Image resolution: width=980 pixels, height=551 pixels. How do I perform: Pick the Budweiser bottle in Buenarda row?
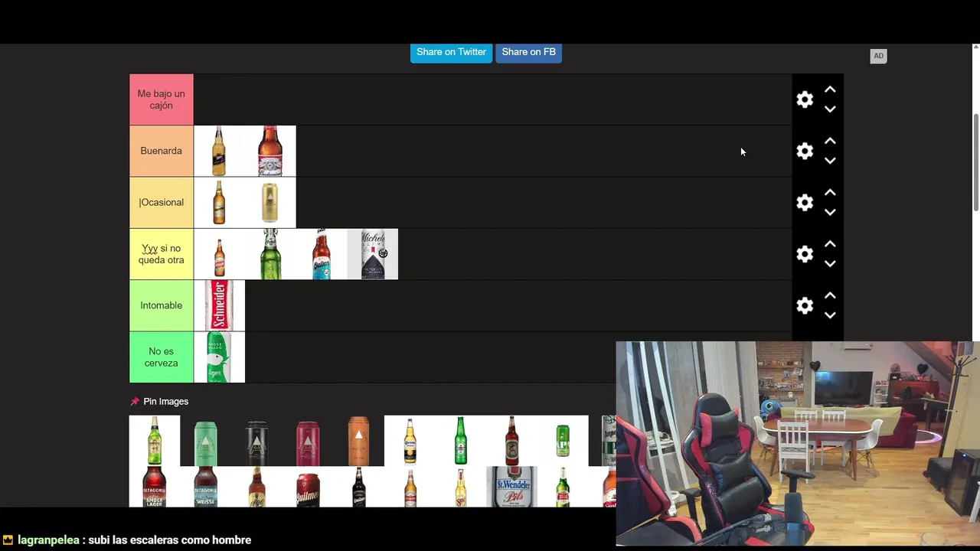point(270,151)
